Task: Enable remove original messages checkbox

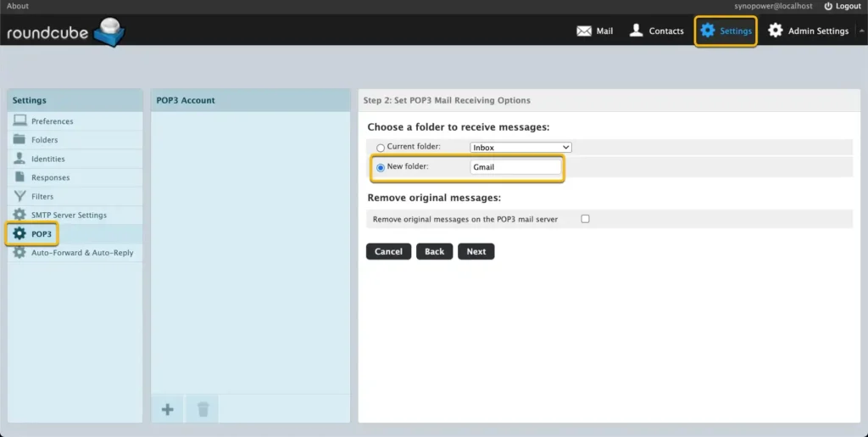Action: [x=585, y=219]
